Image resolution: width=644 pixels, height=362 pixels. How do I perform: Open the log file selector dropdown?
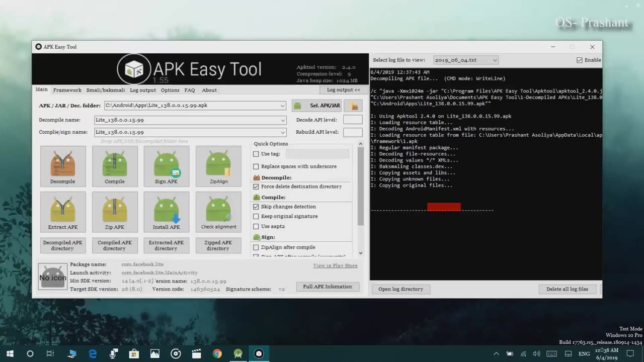click(x=495, y=60)
